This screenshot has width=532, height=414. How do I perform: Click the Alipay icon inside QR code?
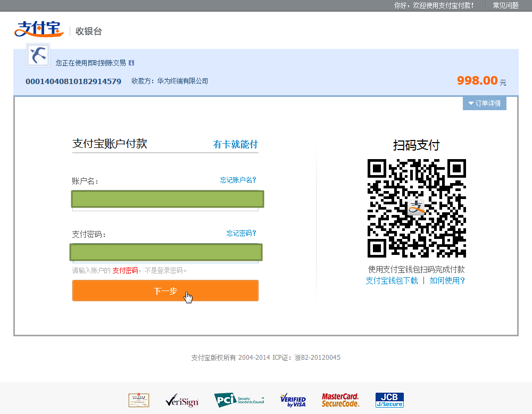click(417, 208)
